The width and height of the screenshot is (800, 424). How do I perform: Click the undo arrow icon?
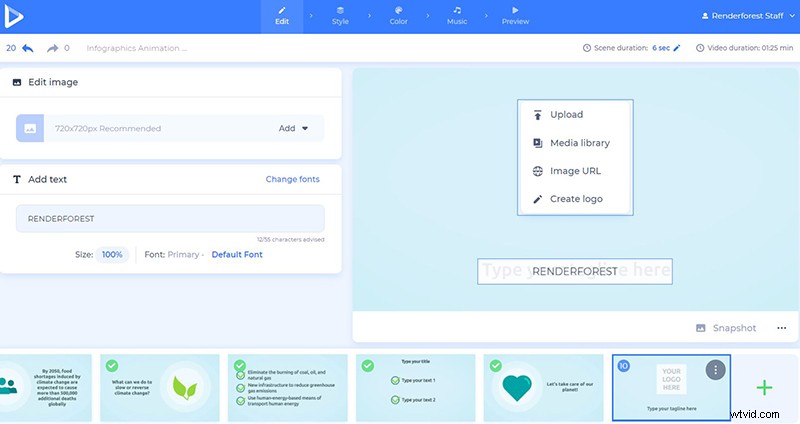point(28,48)
